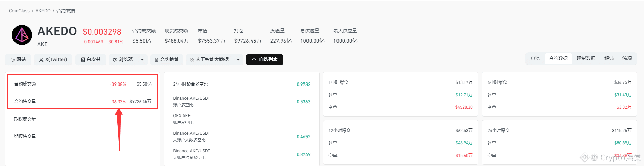Open the 浏览器 explorer button

[123, 60]
